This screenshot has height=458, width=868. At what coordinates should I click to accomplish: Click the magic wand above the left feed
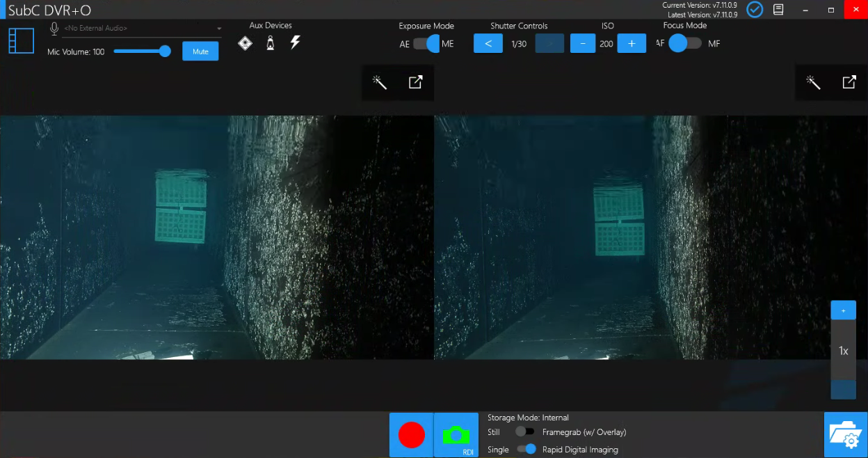pyautogui.click(x=380, y=83)
